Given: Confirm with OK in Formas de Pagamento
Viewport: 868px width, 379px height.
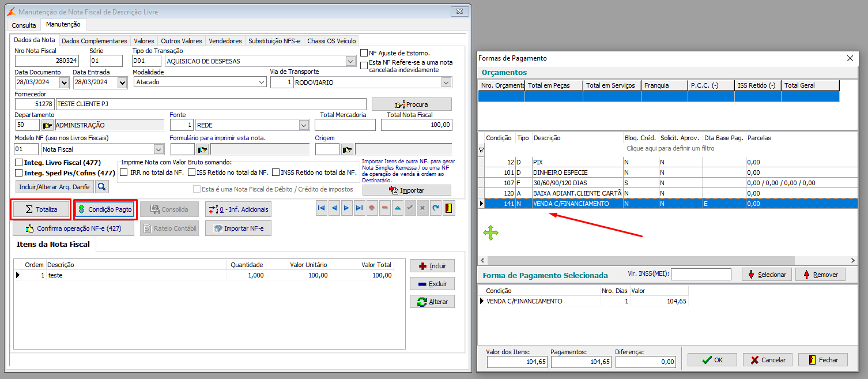Looking at the screenshot, I should (712, 359).
